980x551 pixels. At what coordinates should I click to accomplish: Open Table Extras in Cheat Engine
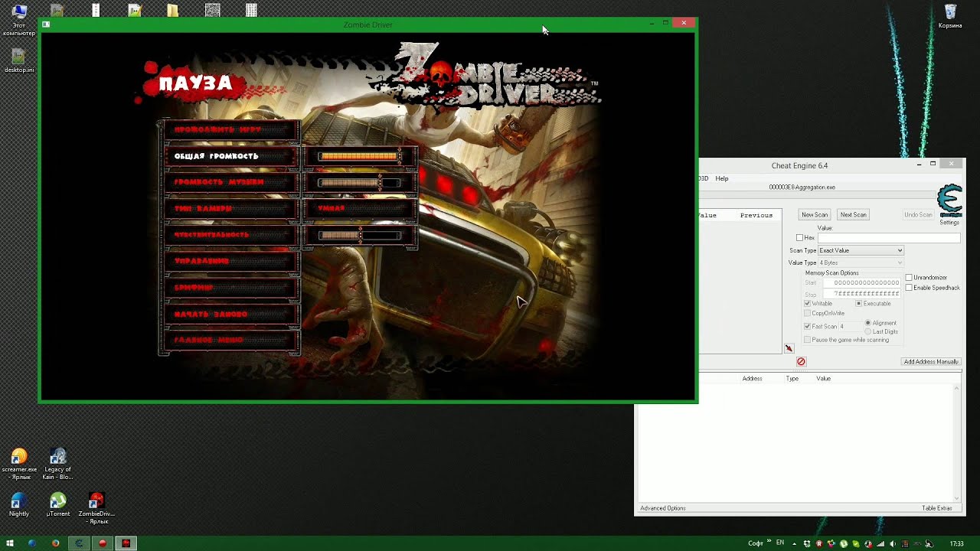937,508
